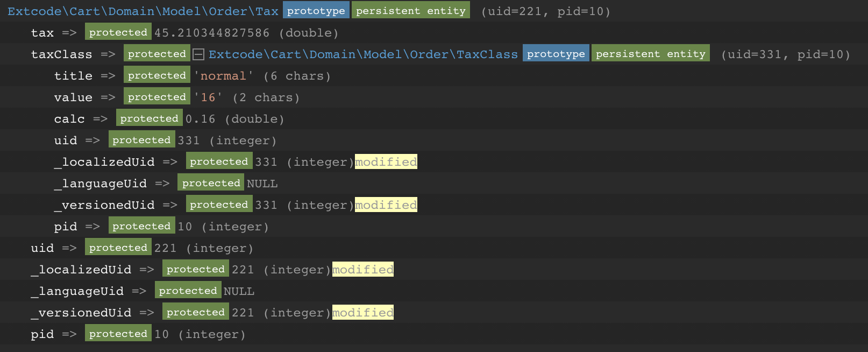868x352 pixels.
Task: Click the protected badge beside uid 221
Action: 118,247
